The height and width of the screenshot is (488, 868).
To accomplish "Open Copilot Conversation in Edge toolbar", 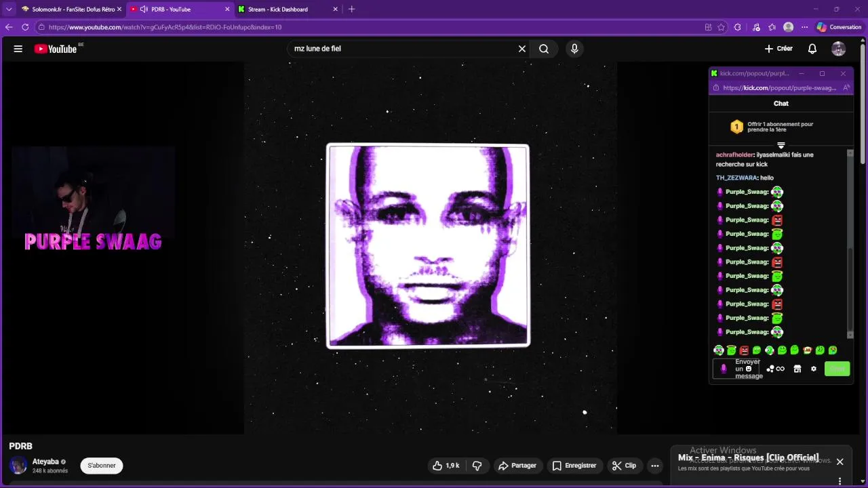I will pyautogui.click(x=840, y=27).
